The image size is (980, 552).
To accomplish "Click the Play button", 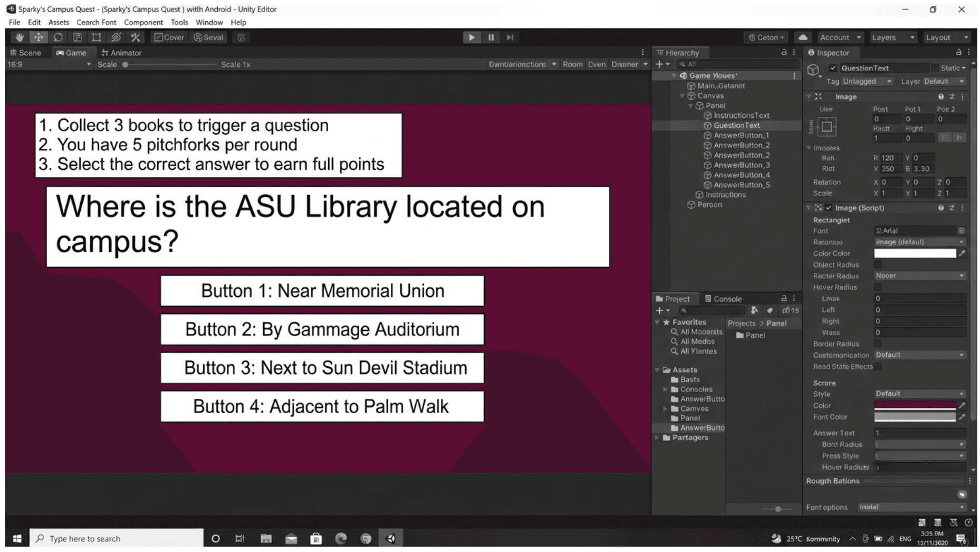I will [x=472, y=37].
